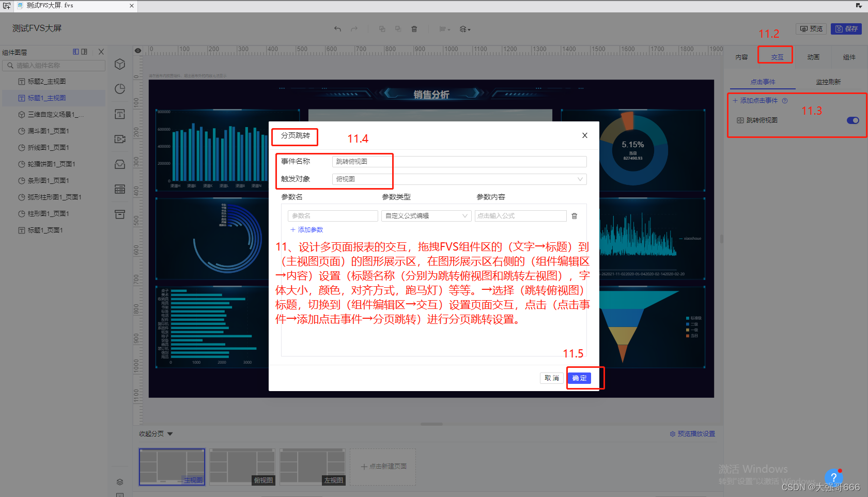Open the 点击事件 sub-tab
This screenshot has width=868, height=497.
pos(763,82)
